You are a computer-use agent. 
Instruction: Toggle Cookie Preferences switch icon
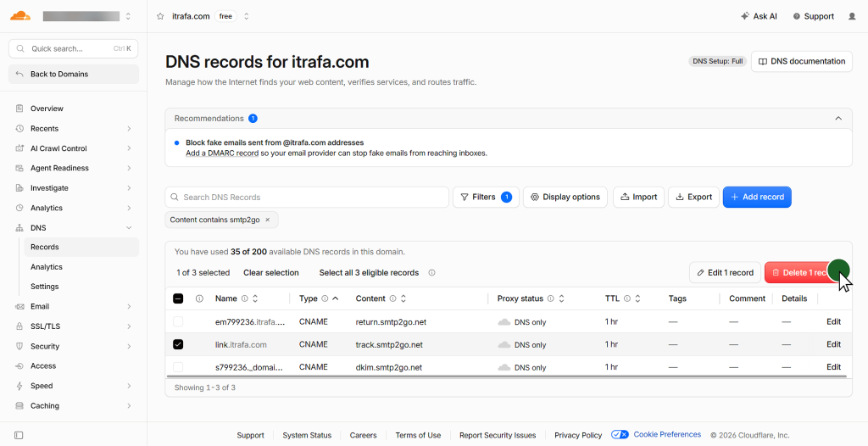point(620,435)
